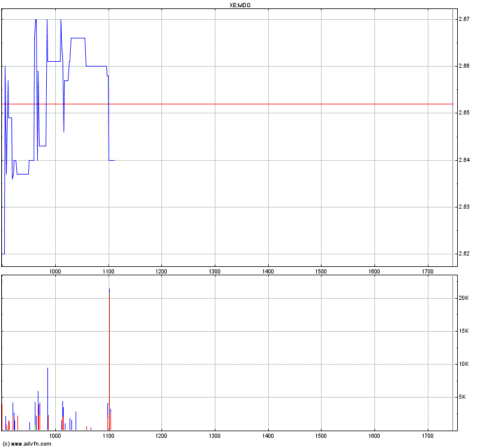Select the 20K volume axis label

tap(464, 299)
